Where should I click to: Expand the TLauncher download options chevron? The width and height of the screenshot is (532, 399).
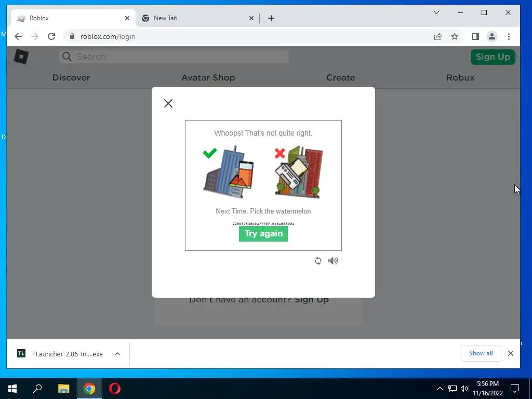point(117,354)
